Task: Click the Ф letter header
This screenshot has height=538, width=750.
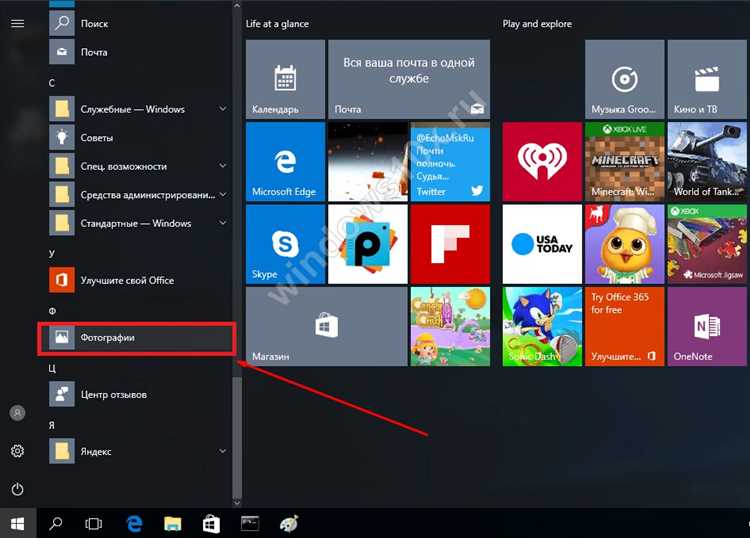Action: [52, 311]
